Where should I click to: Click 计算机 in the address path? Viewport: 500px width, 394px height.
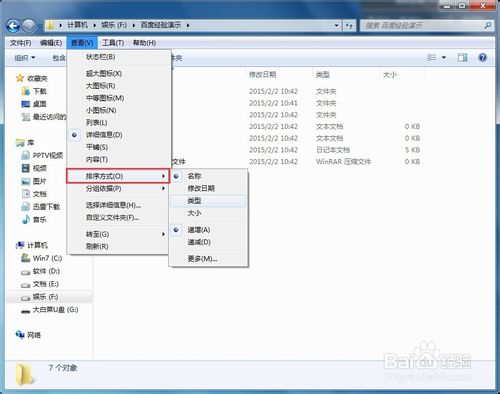click(77, 25)
